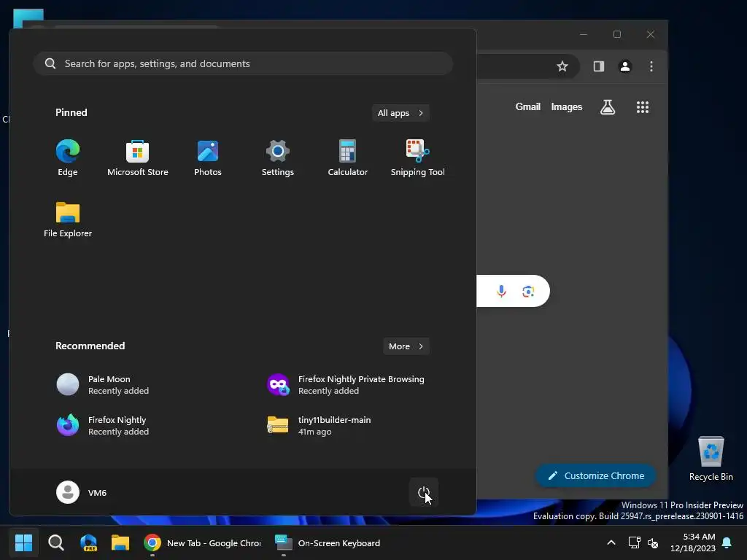Start voice search with microphone icon
This screenshot has height=560, width=747.
pos(501,291)
